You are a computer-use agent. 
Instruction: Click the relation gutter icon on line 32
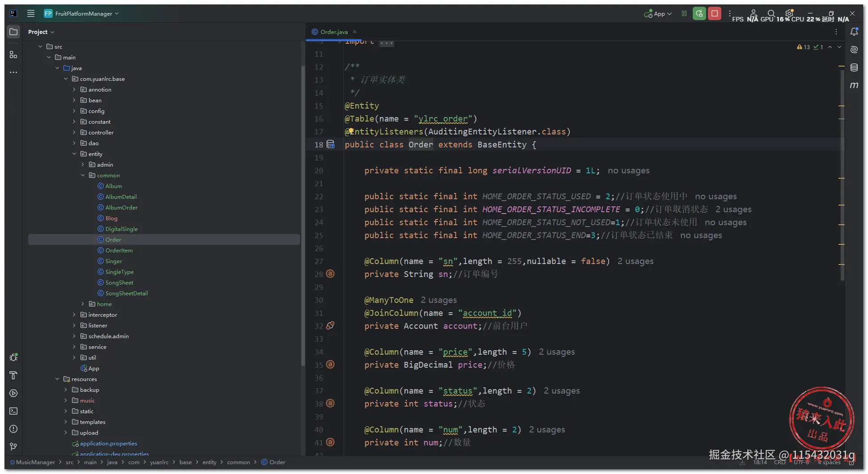[330, 326]
